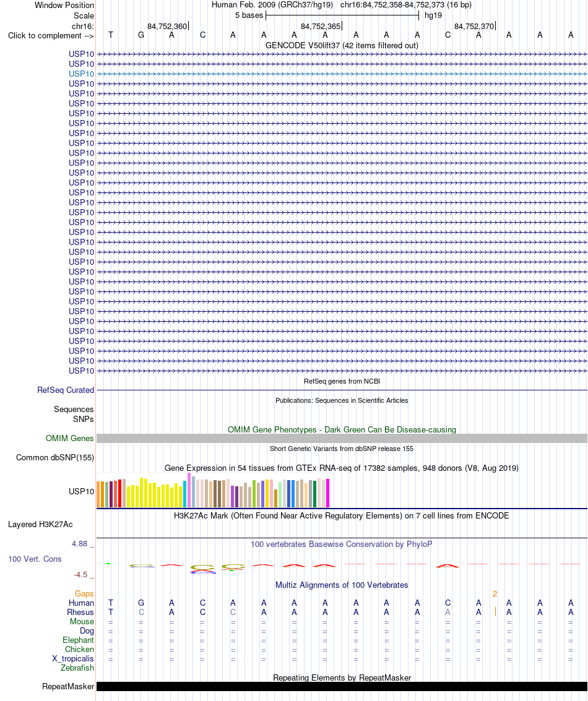
Task: Click the GENCODE V50lift37 track title
Action: tap(342, 46)
